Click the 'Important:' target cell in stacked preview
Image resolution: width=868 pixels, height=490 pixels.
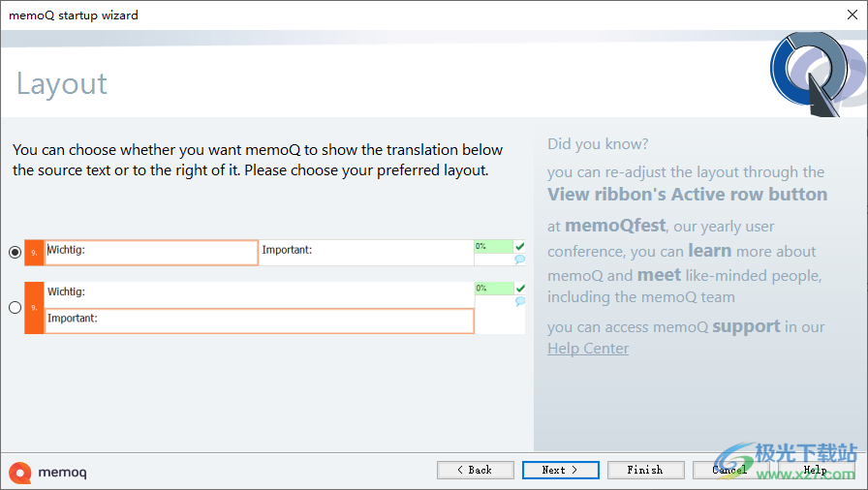(x=259, y=321)
